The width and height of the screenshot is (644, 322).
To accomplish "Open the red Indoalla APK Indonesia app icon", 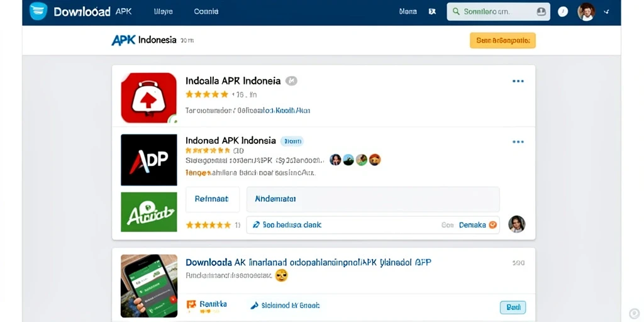I will [x=148, y=97].
